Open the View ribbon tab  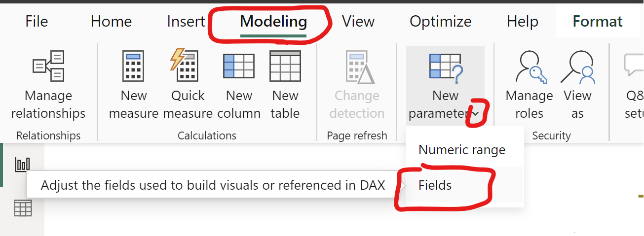tap(358, 22)
